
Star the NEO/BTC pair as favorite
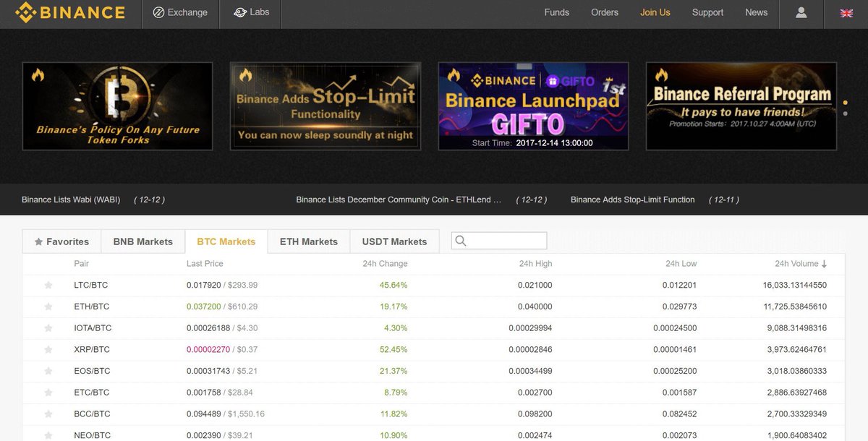pyautogui.click(x=48, y=435)
